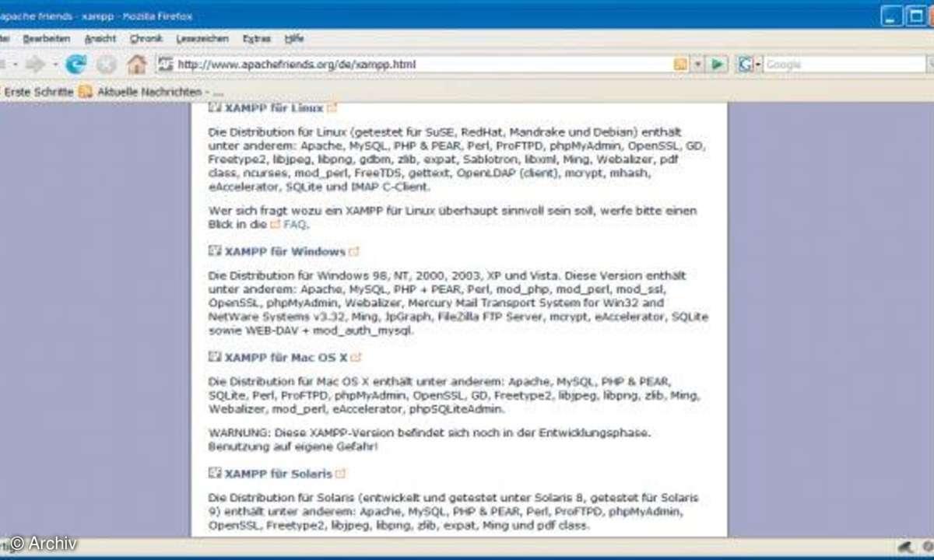The width and height of the screenshot is (934, 560).
Task: Click the RSS feed icon in address bar
Action: click(681, 65)
